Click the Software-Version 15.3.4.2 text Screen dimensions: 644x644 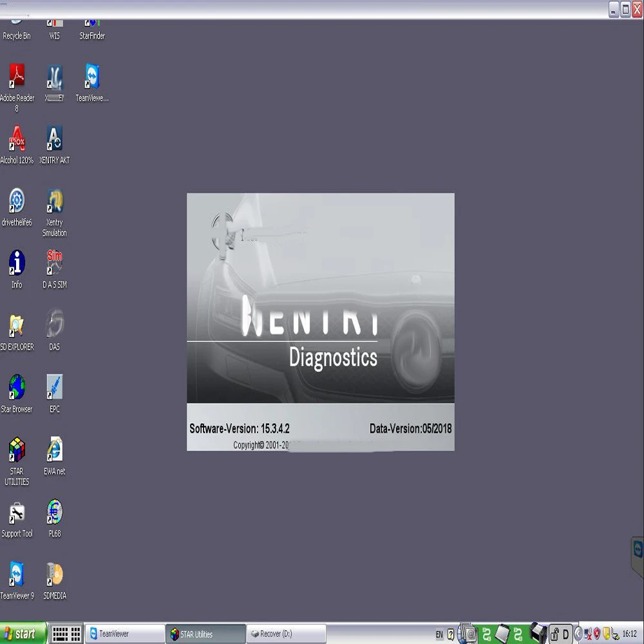[x=239, y=429]
